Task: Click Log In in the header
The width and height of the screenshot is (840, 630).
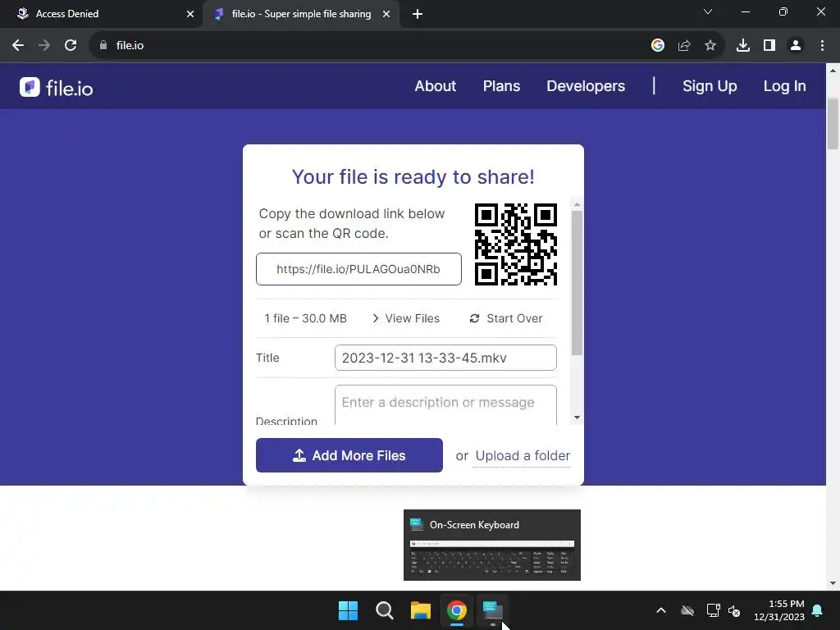Action: point(784,85)
